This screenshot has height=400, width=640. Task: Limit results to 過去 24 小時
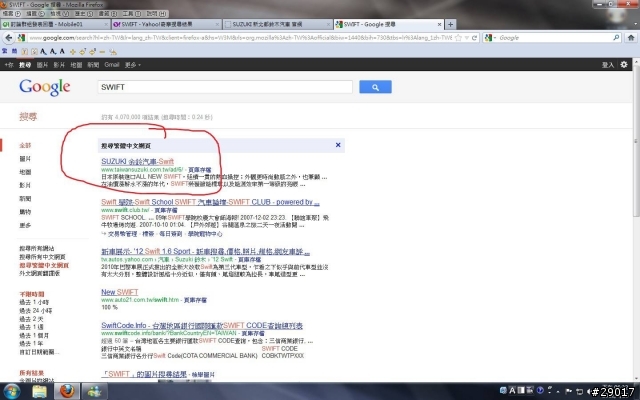(x=36, y=311)
